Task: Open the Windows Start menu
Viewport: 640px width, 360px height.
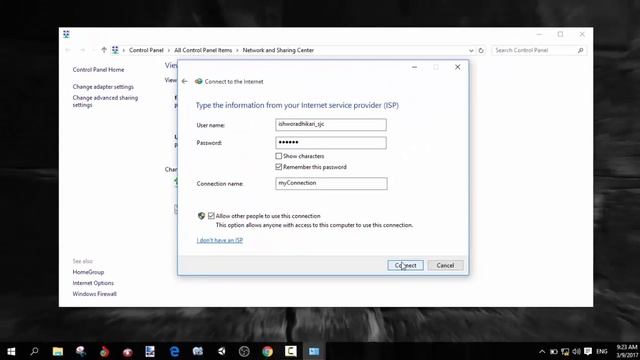Action: click(11, 351)
